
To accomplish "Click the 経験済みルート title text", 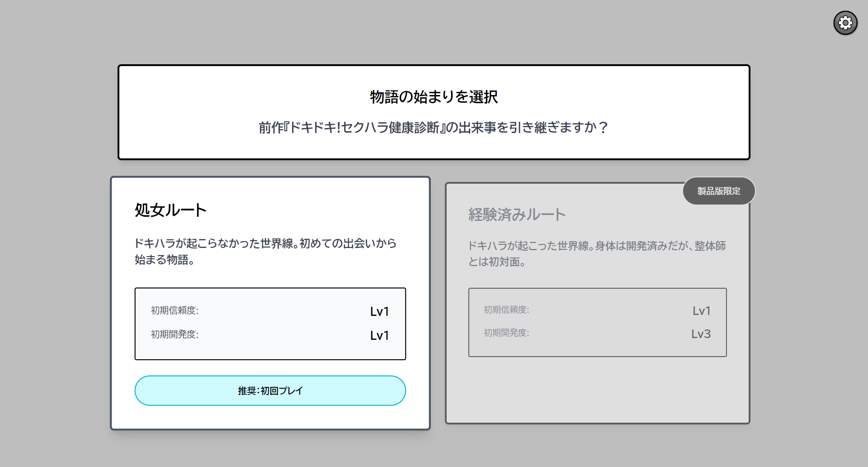I will point(517,214).
